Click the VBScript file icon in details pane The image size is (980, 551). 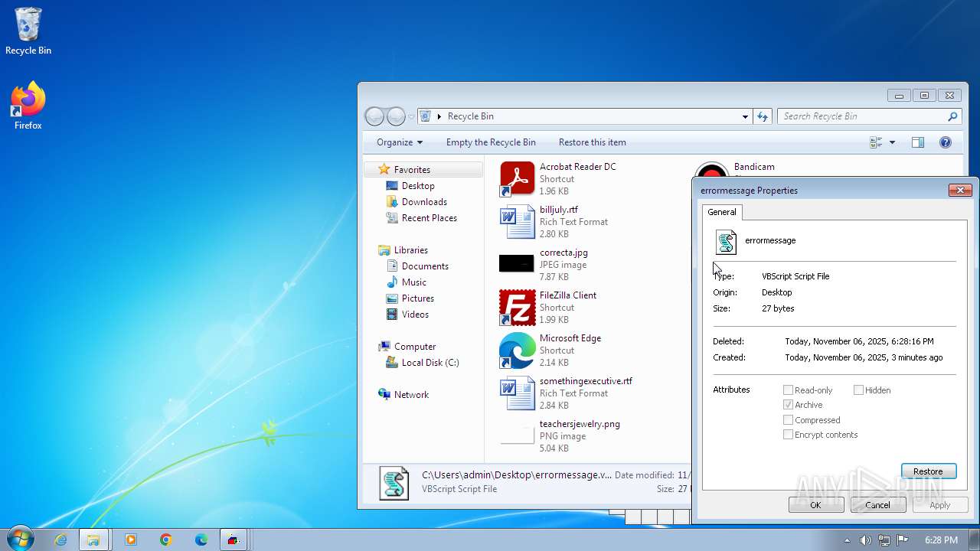394,482
